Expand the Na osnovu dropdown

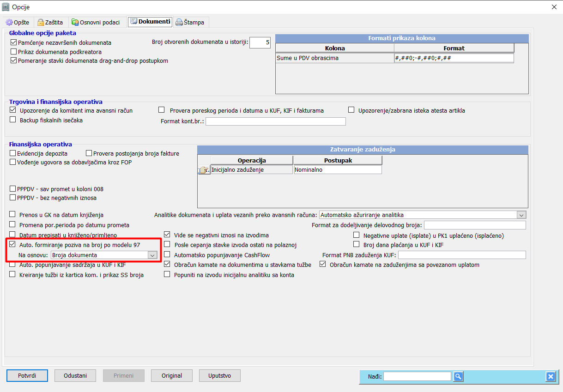[152, 255]
